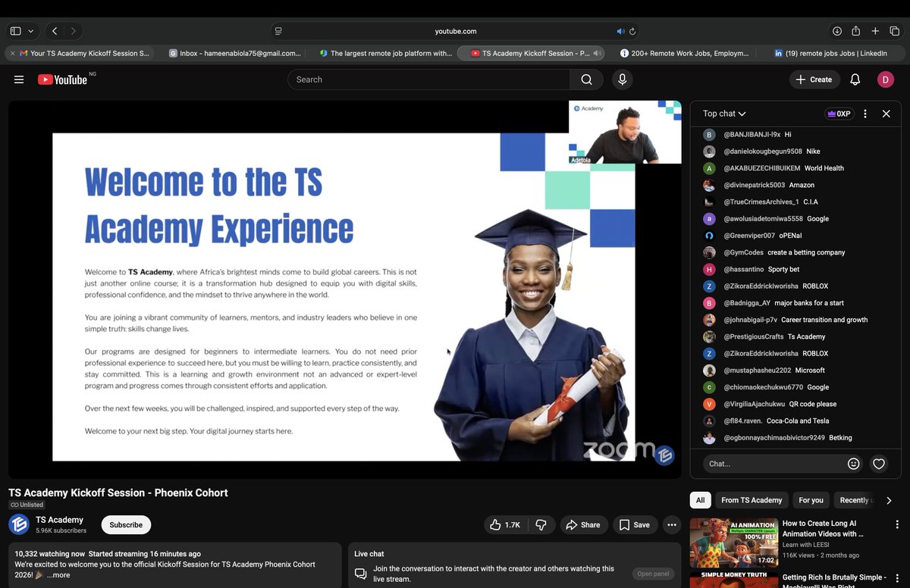Open TS Academy channel name link
910x588 pixels.
[60, 520]
